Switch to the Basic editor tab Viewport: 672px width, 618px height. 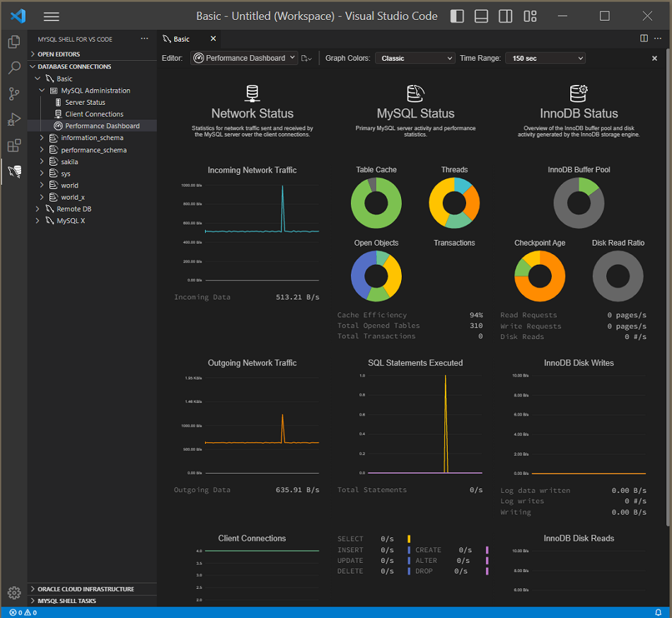181,39
